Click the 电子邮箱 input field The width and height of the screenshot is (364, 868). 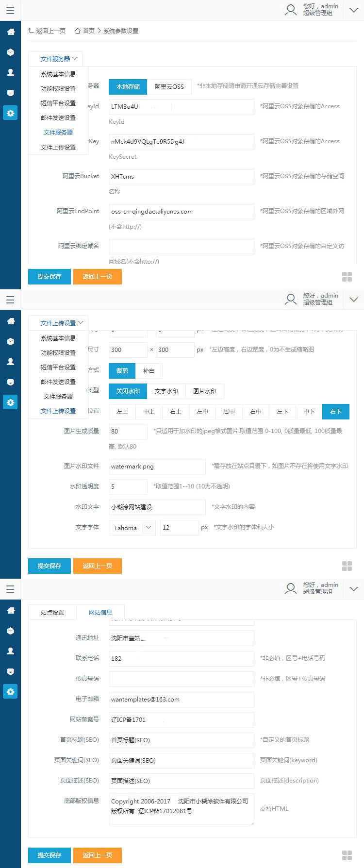coord(182,699)
